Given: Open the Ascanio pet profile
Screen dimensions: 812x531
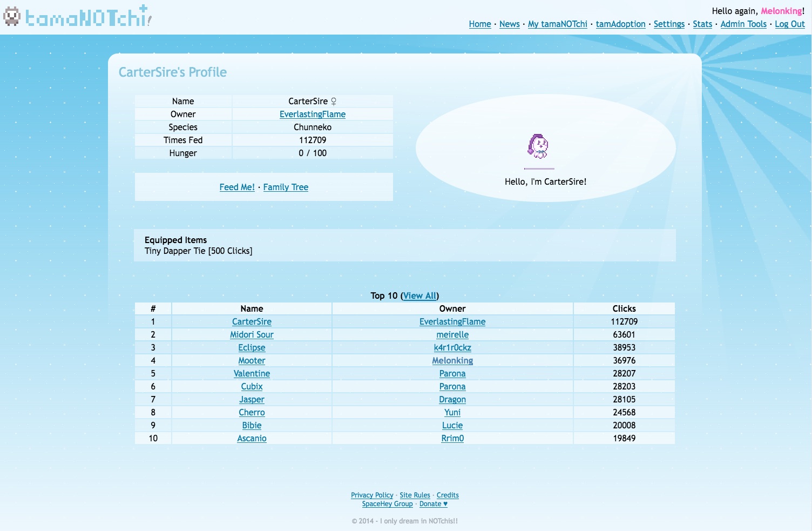Looking at the screenshot, I should coord(252,439).
